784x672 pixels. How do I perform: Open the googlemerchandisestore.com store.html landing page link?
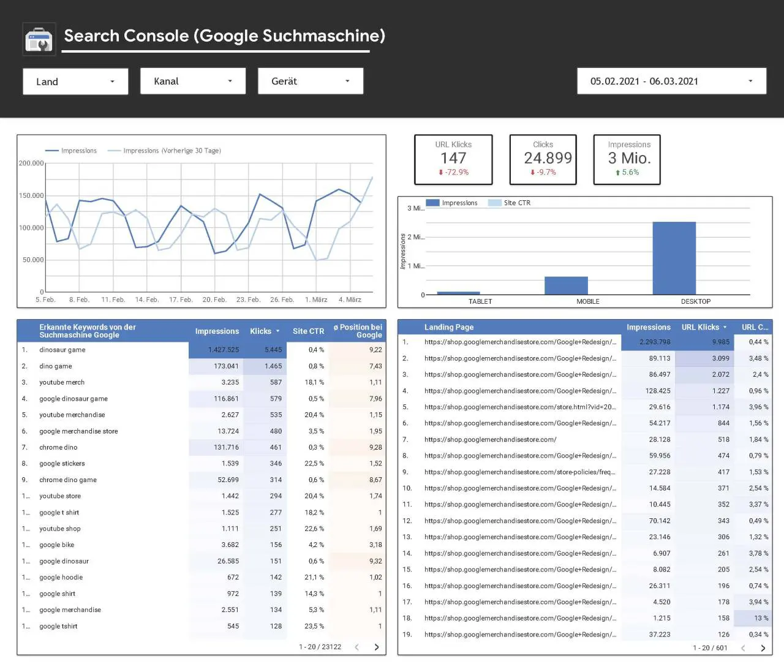click(x=520, y=407)
